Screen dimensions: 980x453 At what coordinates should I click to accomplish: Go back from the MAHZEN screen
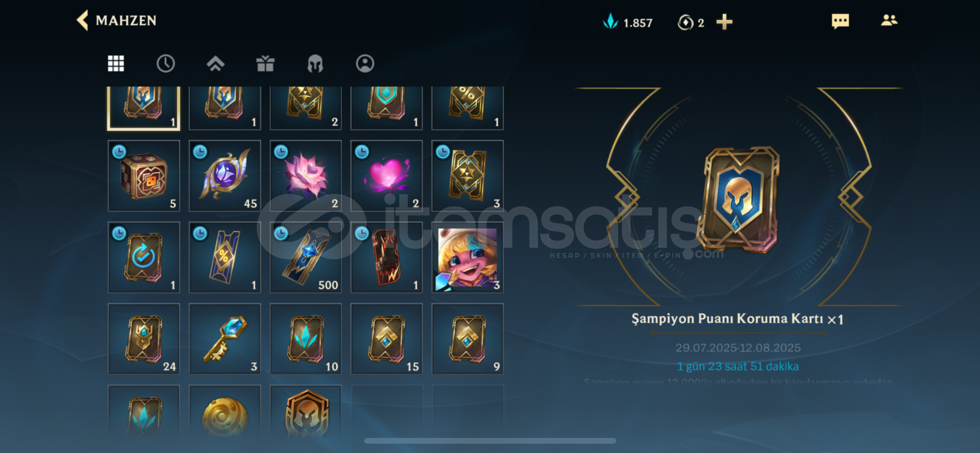coord(83,20)
